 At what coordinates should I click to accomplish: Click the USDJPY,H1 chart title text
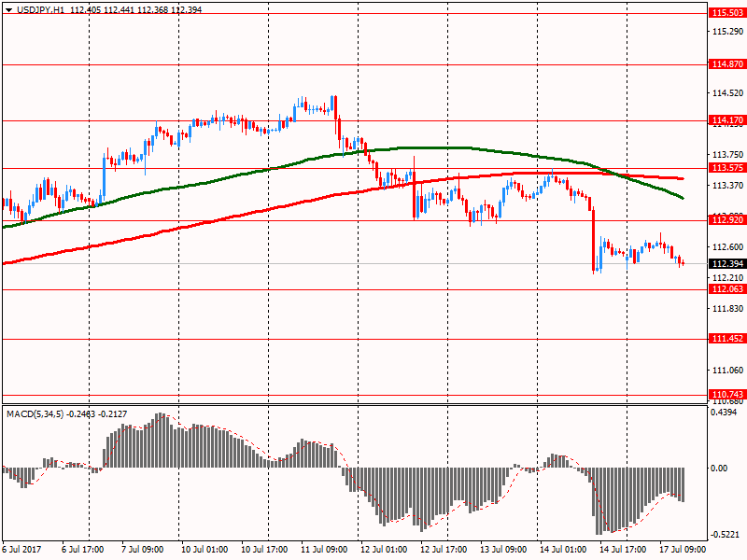40,9
